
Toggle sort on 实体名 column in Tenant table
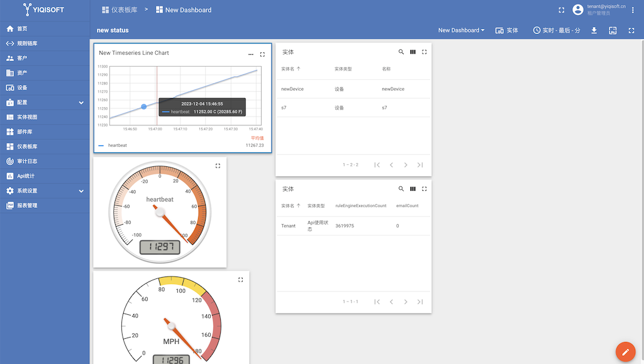(x=290, y=206)
